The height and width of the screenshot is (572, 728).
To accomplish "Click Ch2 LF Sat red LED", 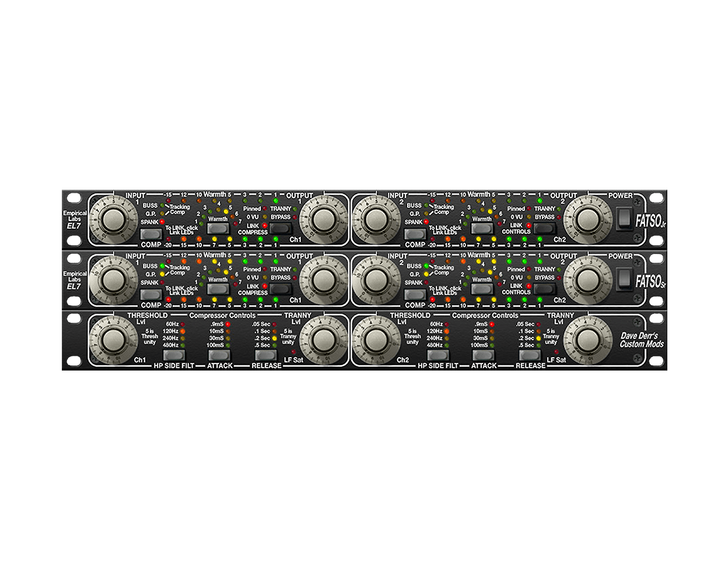I will click(555, 352).
